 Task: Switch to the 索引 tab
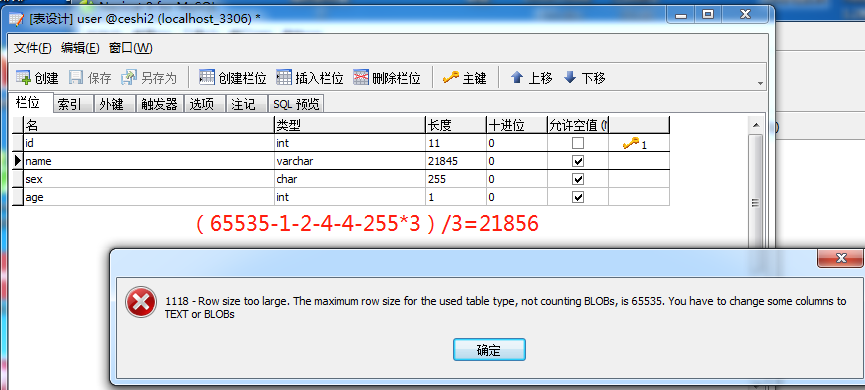(x=73, y=104)
